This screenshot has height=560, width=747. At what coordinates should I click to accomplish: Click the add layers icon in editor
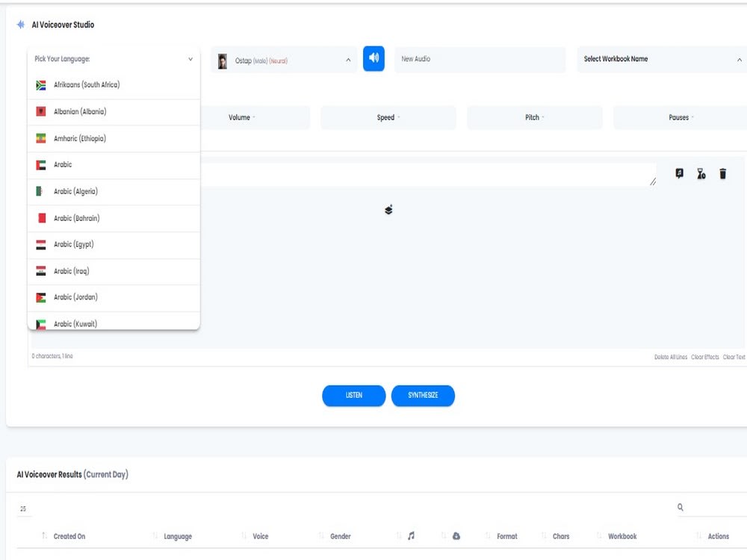pos(388,210)
